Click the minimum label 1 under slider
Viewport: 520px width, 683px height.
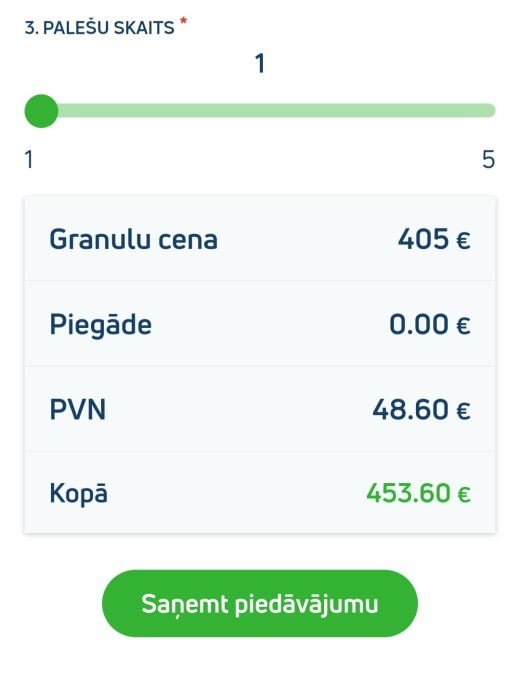pos(29,159)
